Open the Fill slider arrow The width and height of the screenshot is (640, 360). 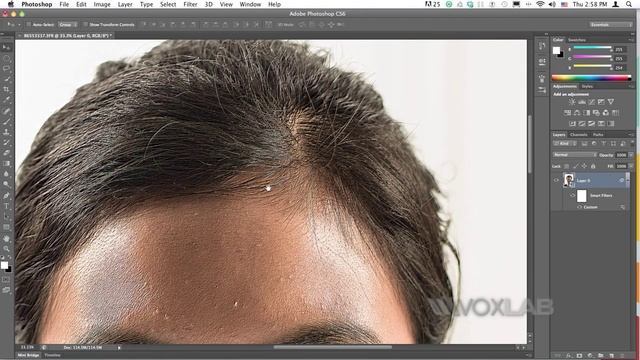coord(631,166)
